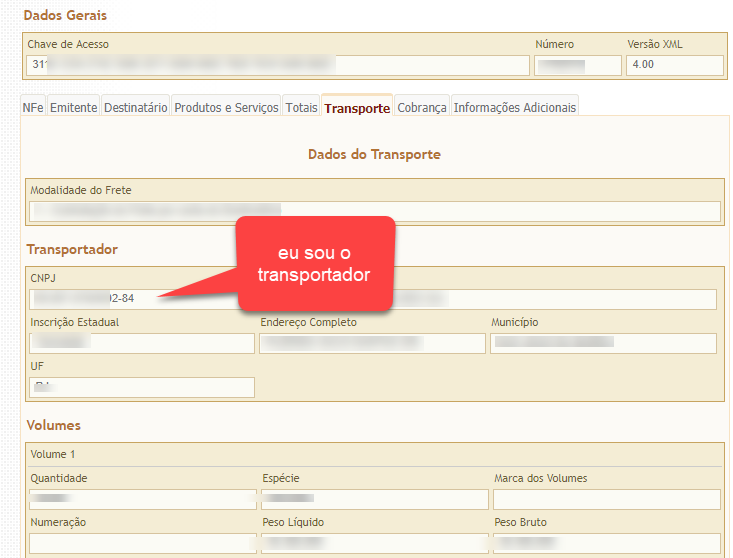Click the Inscrição Estadual field
Image resolution: width=733 pixels, height=558 pixels.
(x=142, y=343)
